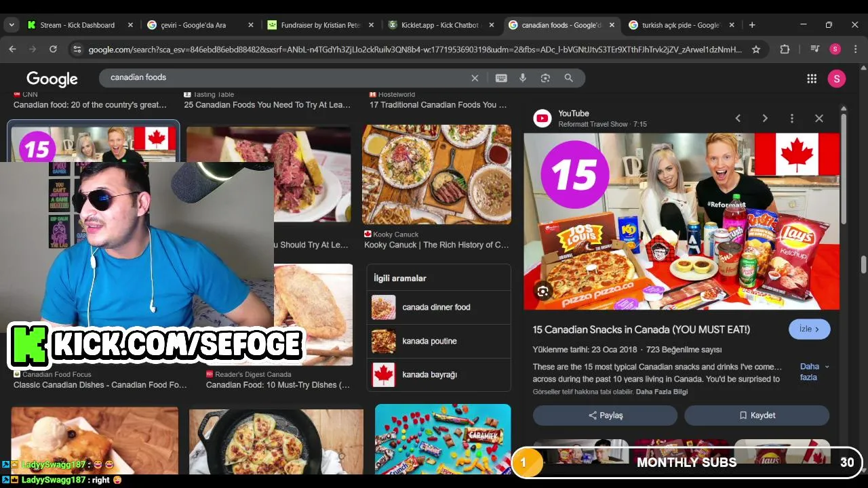Image resolution: width=868 pixels, height=488 pixels.
Task: Open the colorful candy bars thumbnail
Action: [443, 439]
